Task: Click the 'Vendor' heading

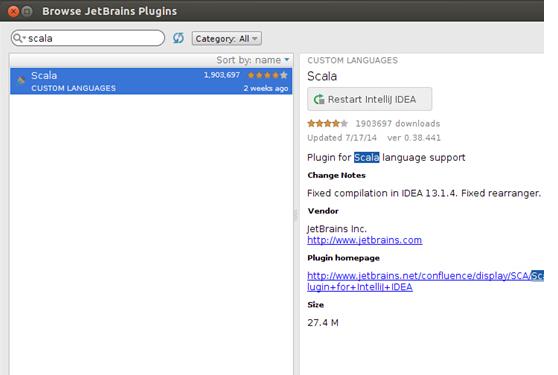Action: click(323, 211)
